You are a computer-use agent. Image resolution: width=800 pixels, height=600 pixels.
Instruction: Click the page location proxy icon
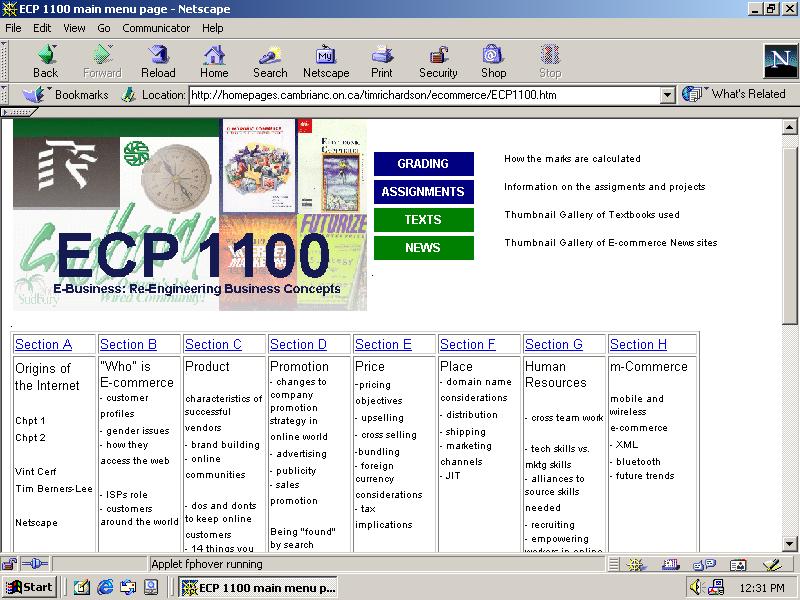129,94
